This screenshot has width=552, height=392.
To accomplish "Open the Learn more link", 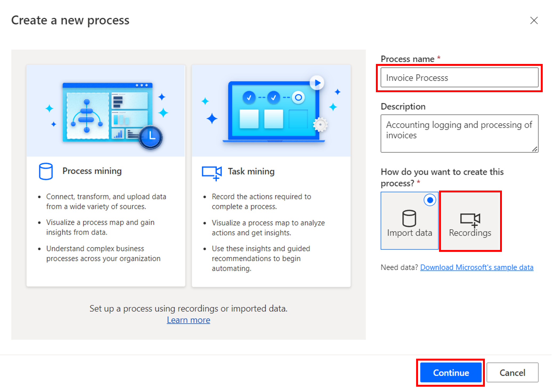I will [x=188, y=320].
